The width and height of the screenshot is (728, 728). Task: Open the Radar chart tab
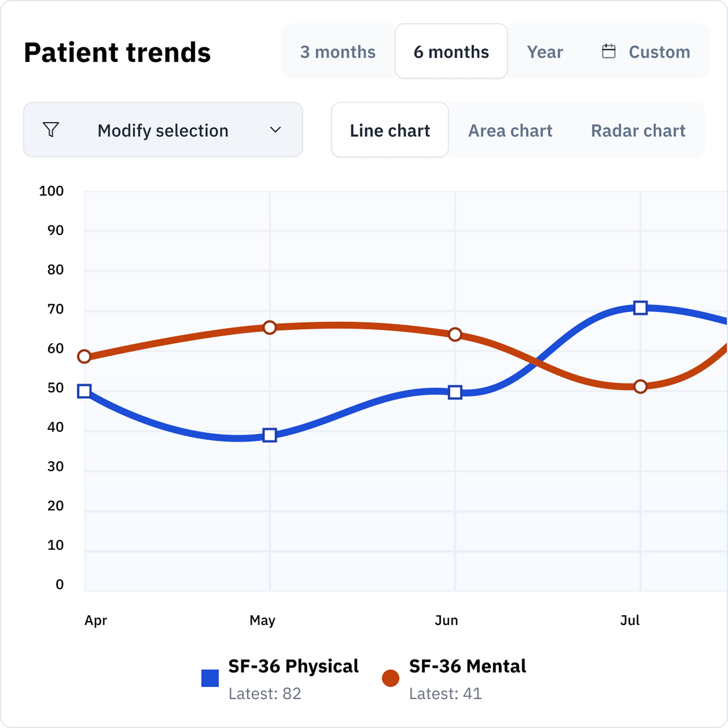(638, 131)
